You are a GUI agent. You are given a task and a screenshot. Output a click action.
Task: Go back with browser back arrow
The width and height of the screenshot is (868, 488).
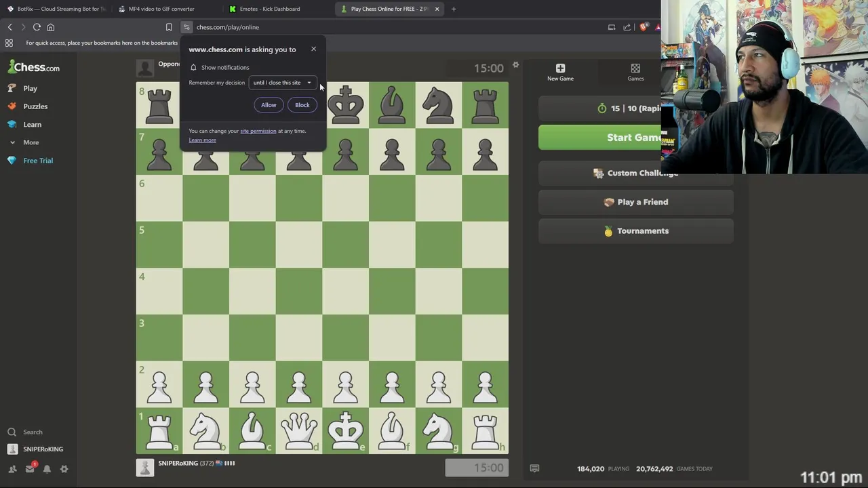tap(9, 27)
